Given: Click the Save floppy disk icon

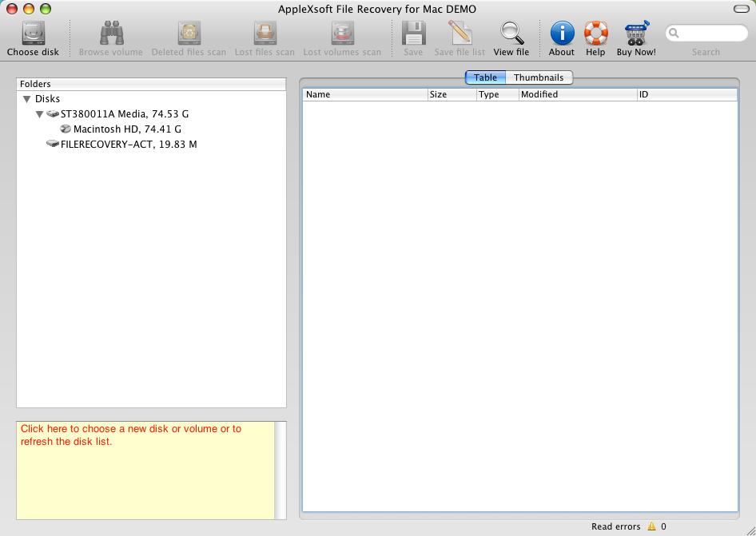Looking at the screenshot, I should coord(413,34).
